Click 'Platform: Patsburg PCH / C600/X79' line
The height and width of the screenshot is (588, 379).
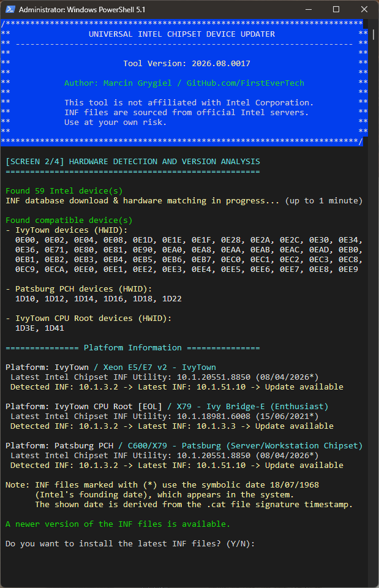(x=184, y=445)
